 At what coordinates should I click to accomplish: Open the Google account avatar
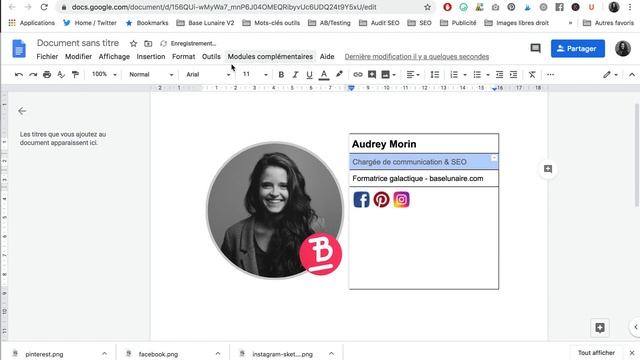(x=623, y=49)
